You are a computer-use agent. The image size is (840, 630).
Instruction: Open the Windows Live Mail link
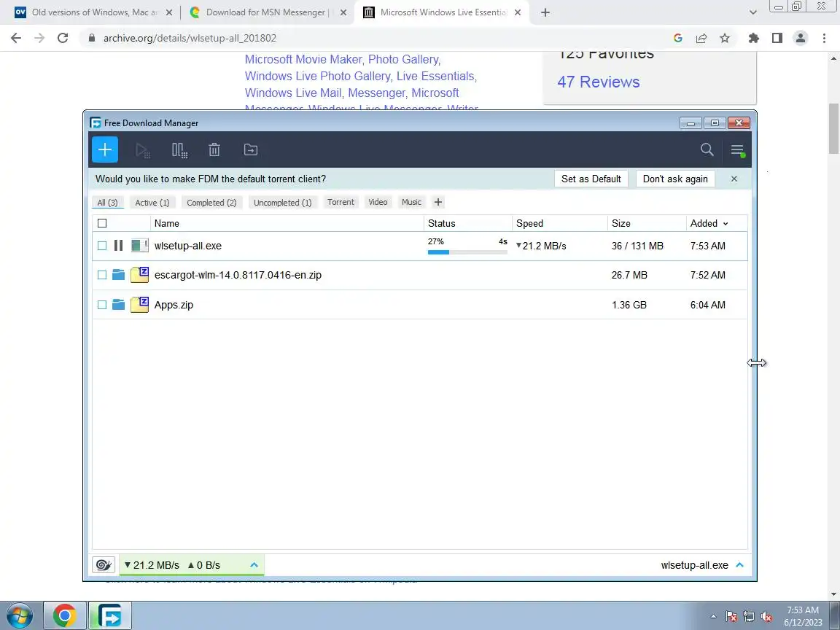coord(293,93)
